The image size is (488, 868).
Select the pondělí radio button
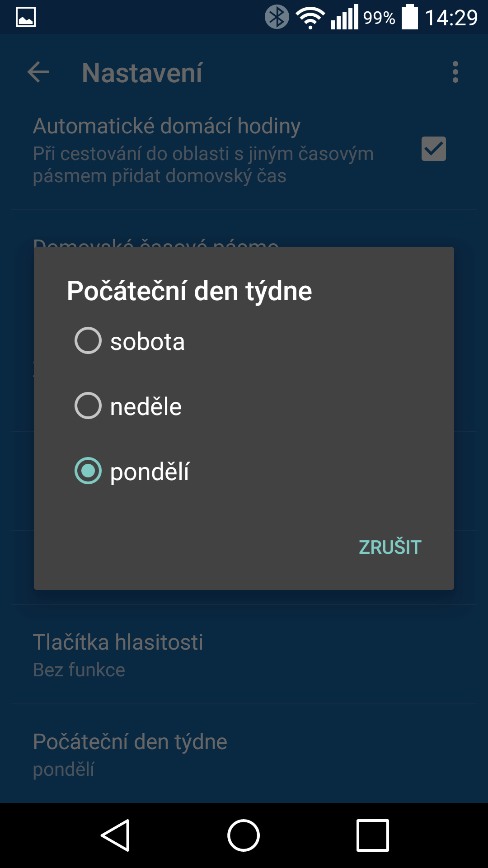point(88,471)
